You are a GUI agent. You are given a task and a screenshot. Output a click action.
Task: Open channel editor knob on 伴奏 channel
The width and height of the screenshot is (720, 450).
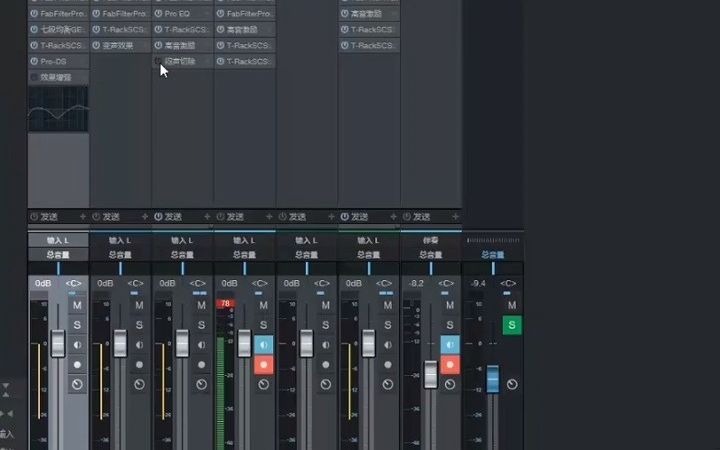450,384
